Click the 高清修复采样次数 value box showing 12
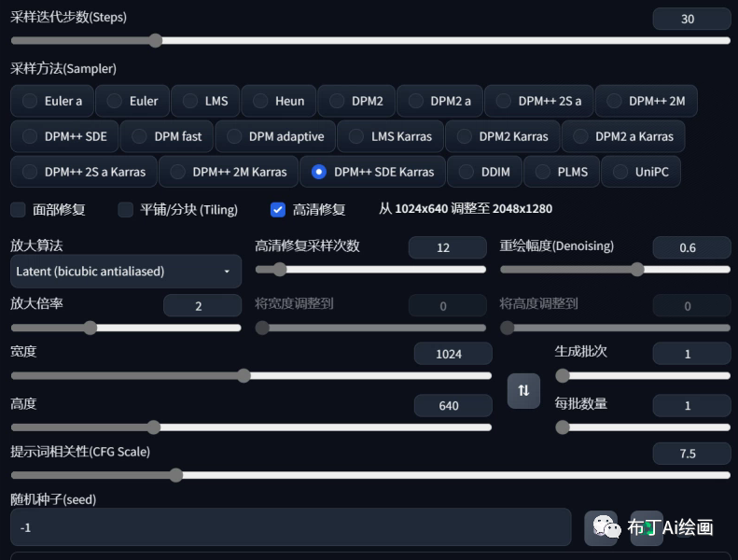 point(447,247)
